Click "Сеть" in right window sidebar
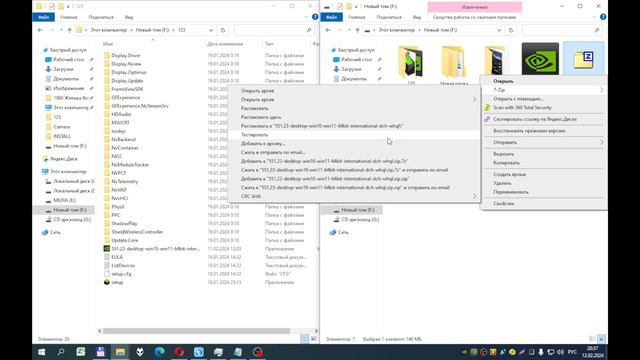The height and width of the screenshot is (360, 640). click(x=343, y=232)
